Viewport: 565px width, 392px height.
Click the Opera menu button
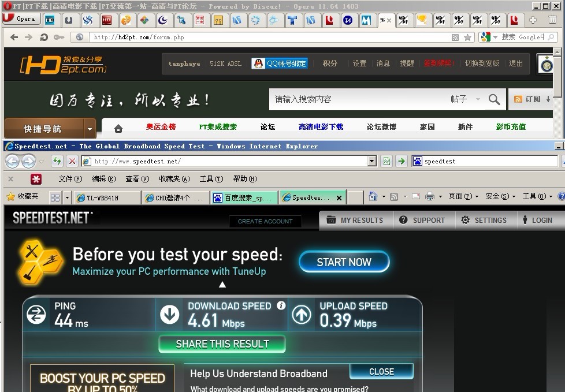point(20,19)
